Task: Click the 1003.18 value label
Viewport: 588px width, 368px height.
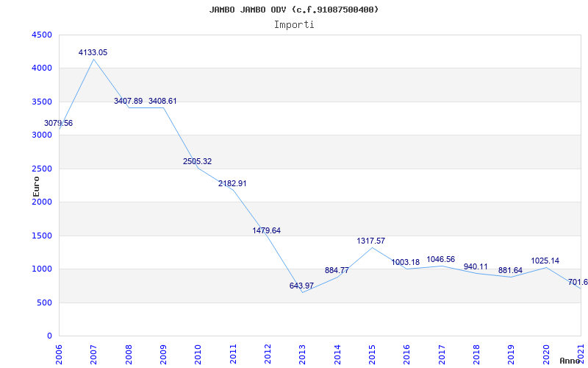Action: 405,262
